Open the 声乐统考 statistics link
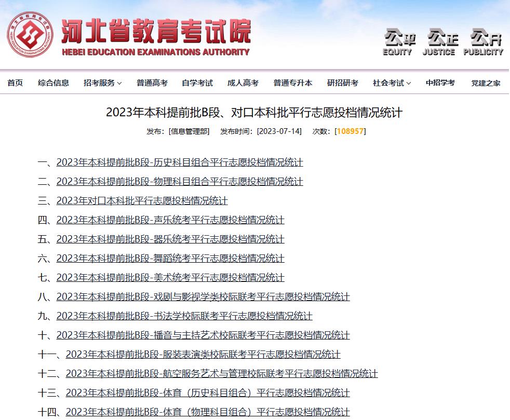Image resolution: width=510 pixels, height=420 pixels. coord(170,220)
